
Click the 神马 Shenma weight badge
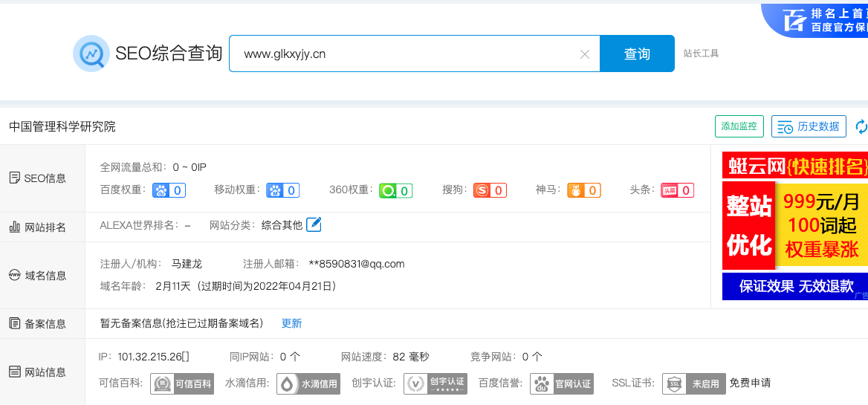click(584, 191)
